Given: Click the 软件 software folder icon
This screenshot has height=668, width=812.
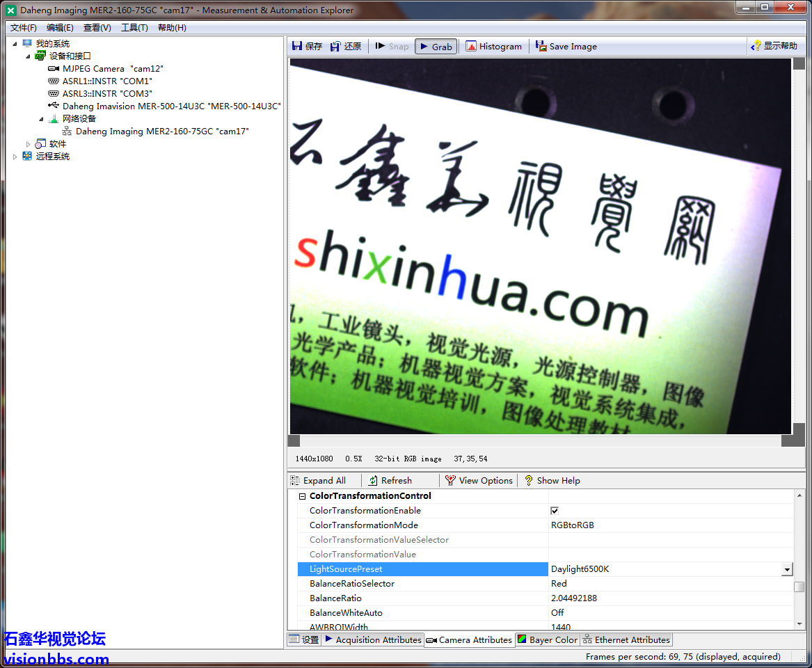Looking at the screenshot, I should pyautogui.click(x=40, y=143).
